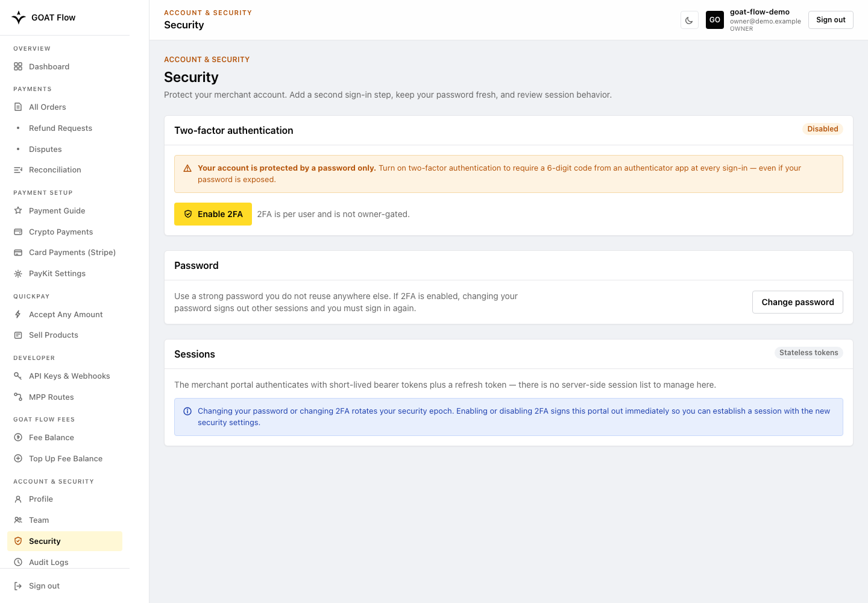This screenshot has width=868, height=603.
Task: Open Audit Logs in sidebar
Action: click(x=64, y=562)
